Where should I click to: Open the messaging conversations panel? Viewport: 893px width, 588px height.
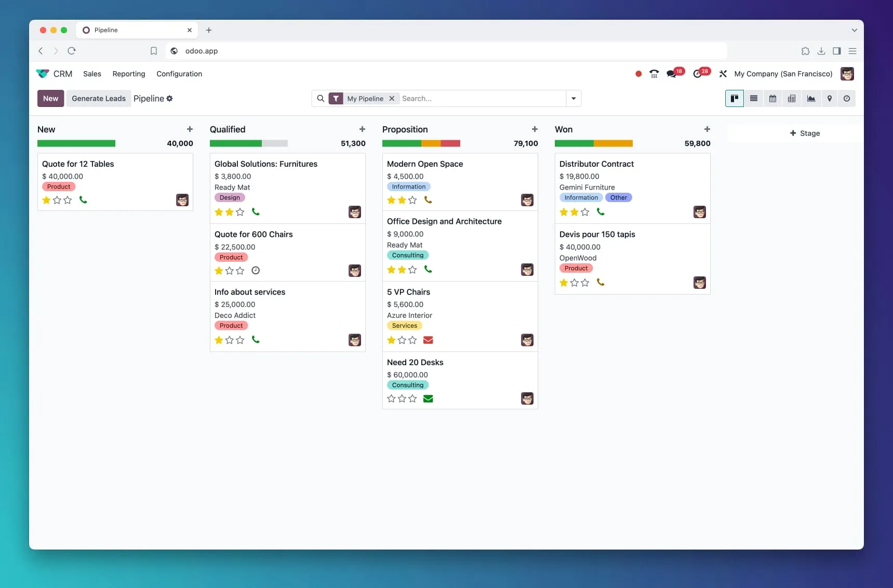[672, 74]
